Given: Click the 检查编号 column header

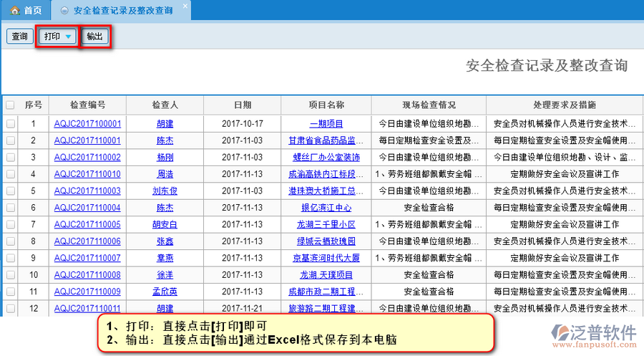Looking at the screenshot, I should [x=88, y=105].
